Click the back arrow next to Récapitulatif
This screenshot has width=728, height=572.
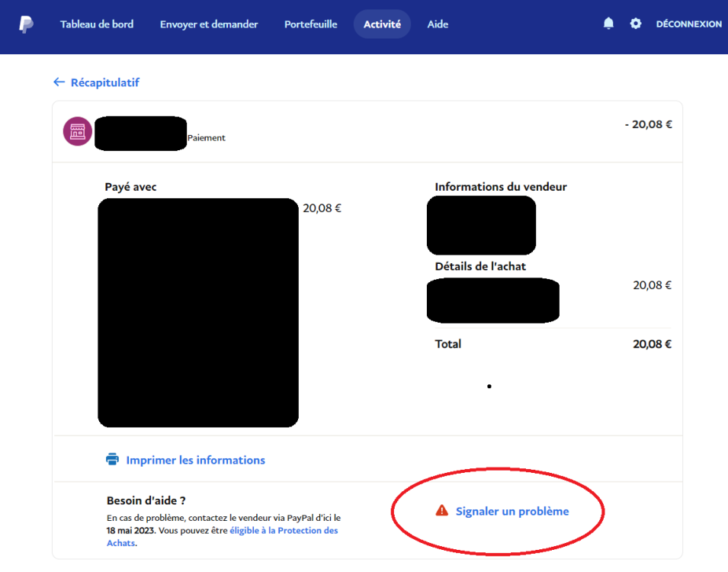59,82
